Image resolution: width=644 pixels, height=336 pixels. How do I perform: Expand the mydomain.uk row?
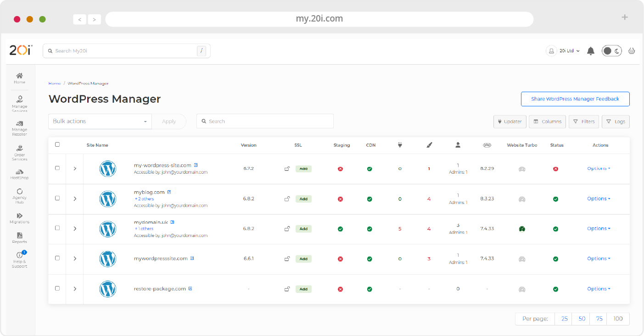point(75,229)
